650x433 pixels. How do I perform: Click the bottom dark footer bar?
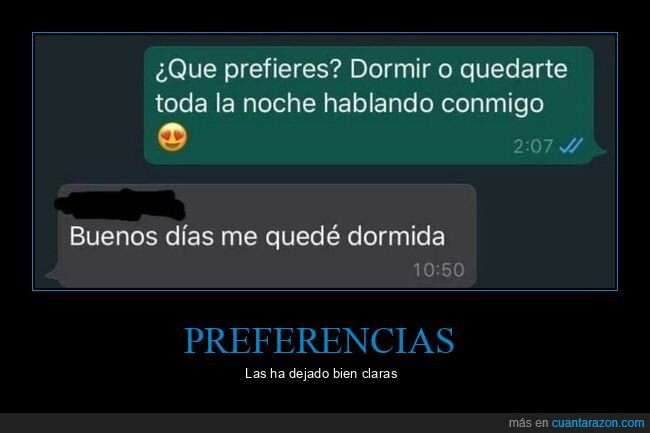[325, 423]
